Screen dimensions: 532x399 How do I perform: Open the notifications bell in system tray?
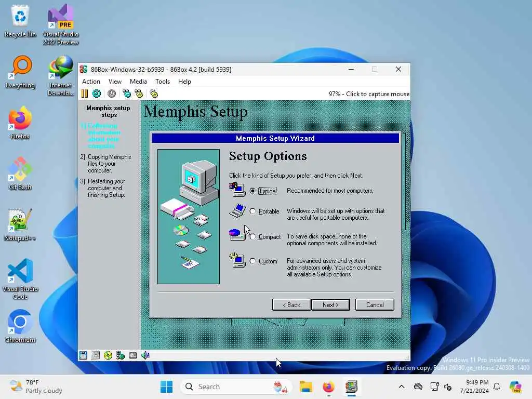pyautogui.click(x=497, y=387)
